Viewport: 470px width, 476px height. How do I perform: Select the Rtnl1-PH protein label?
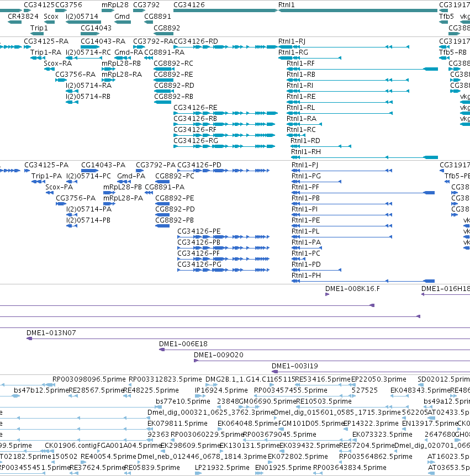pos(306,276)
